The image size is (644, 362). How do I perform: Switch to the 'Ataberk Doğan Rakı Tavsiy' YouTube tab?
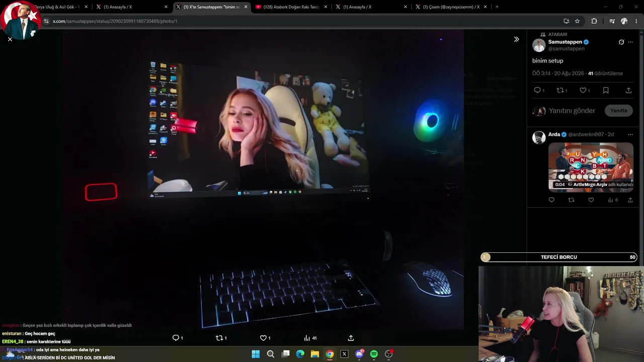[x=291, y=7]
